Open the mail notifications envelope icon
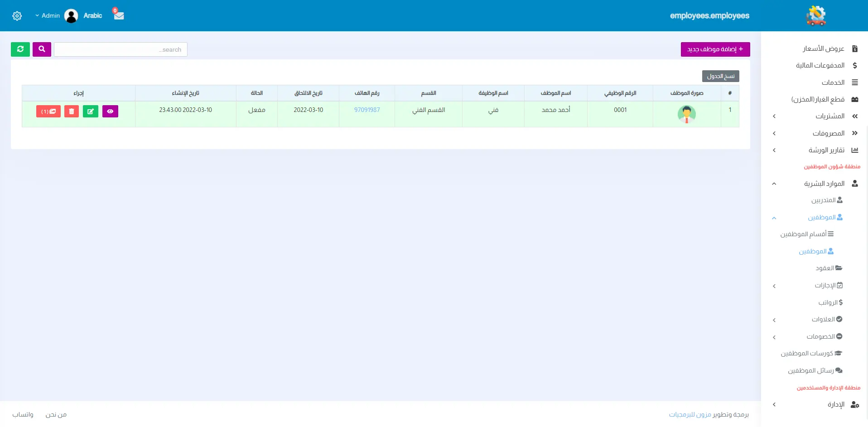 pyautogui.click(x=119, y=15)
